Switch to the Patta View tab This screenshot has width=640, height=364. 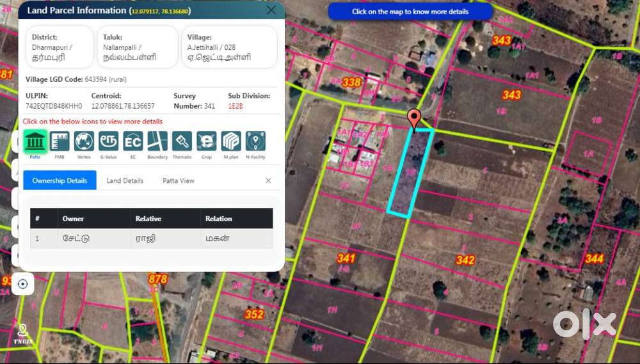[x=179, y=180]
